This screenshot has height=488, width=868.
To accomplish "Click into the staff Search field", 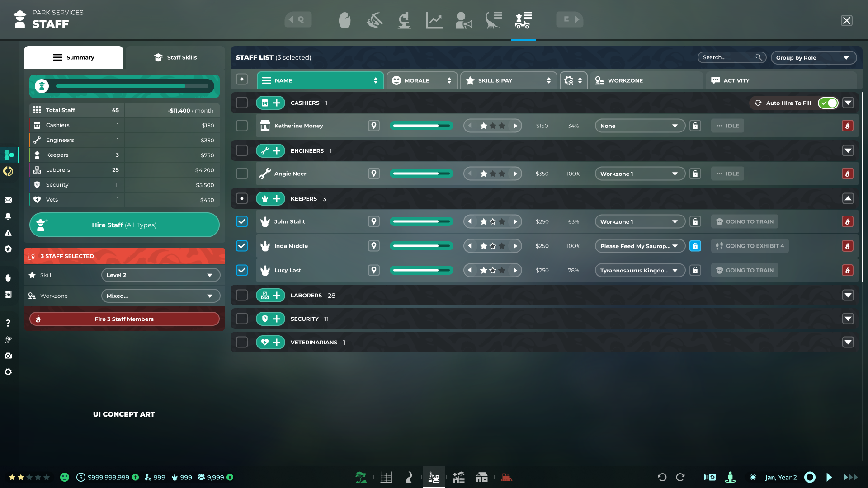I will click(x=727, y=57).
